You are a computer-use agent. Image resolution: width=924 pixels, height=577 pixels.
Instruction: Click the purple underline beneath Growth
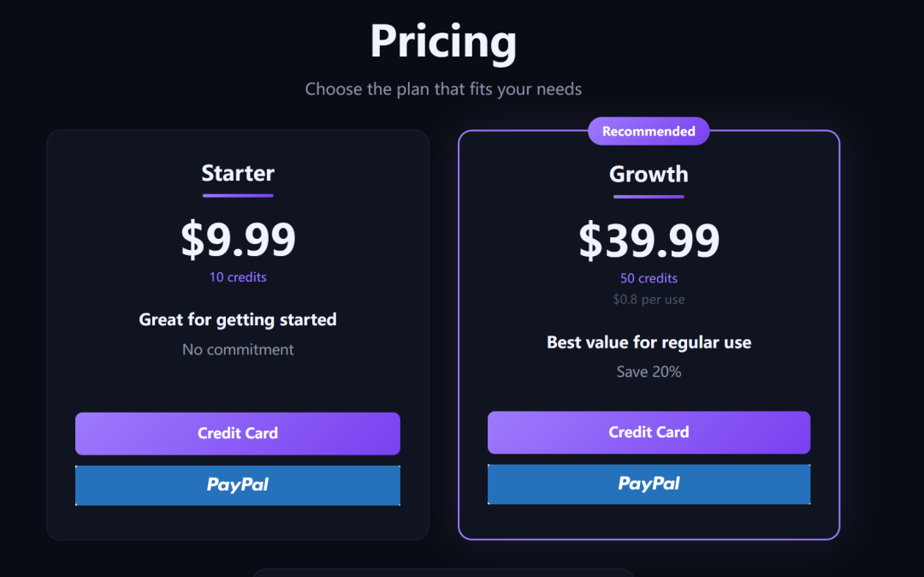(x=649, y=197)
